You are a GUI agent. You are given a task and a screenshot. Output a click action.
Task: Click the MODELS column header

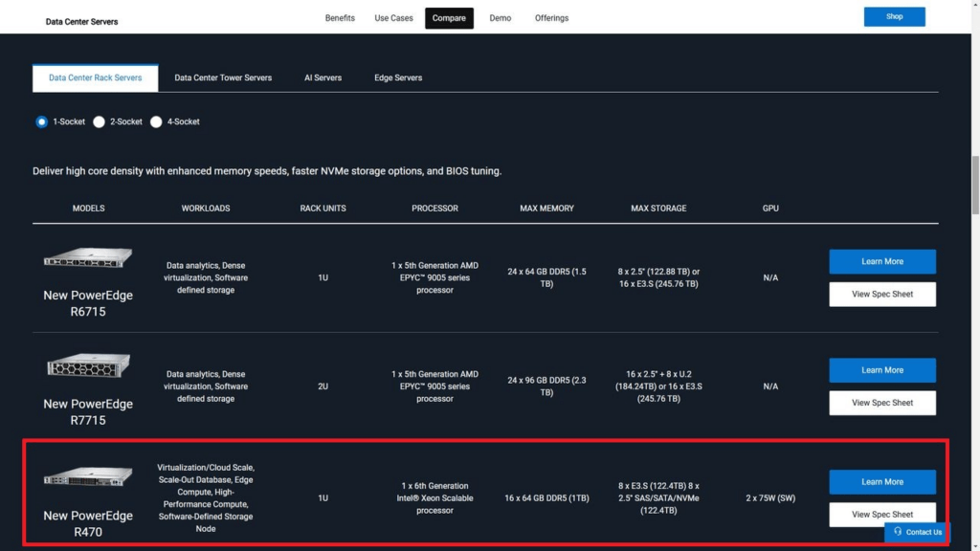click(x=88, y=209)
